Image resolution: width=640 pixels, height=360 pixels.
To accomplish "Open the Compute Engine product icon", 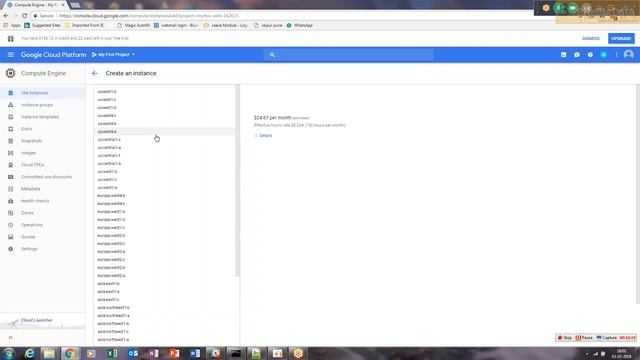I will click(x=11, y=73).
